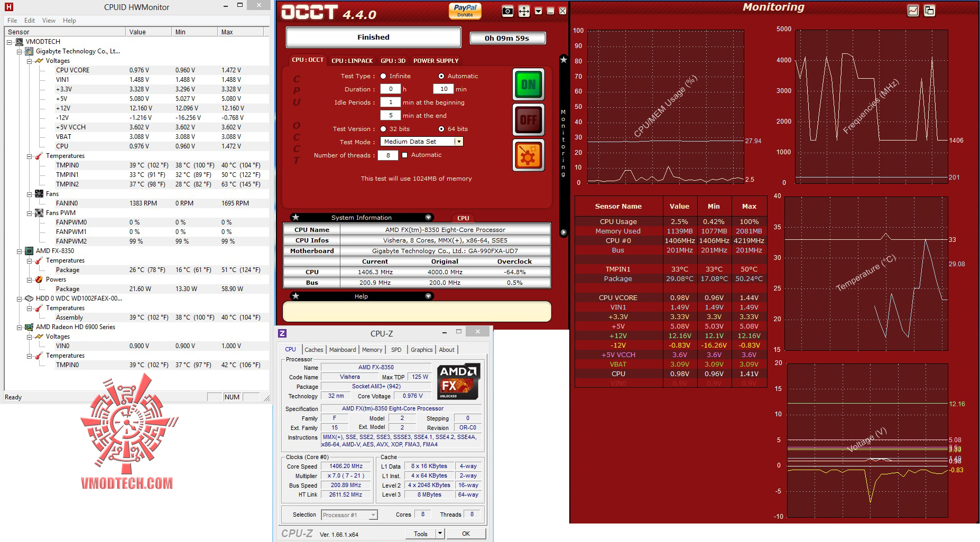Click the star icon beside System Information
980x542 pixels.
[x=295, y=217]
